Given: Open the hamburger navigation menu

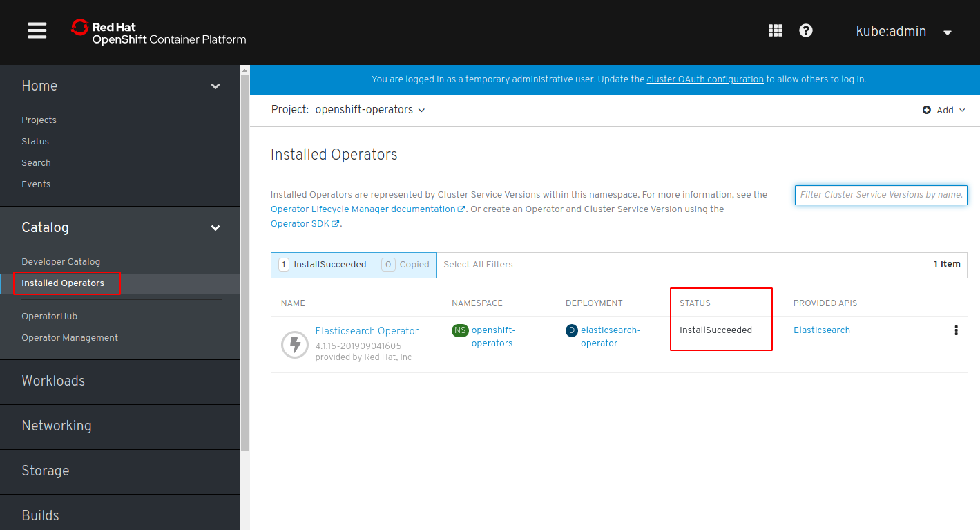Looking at the screenshot, I should click(x=37, y=30).
